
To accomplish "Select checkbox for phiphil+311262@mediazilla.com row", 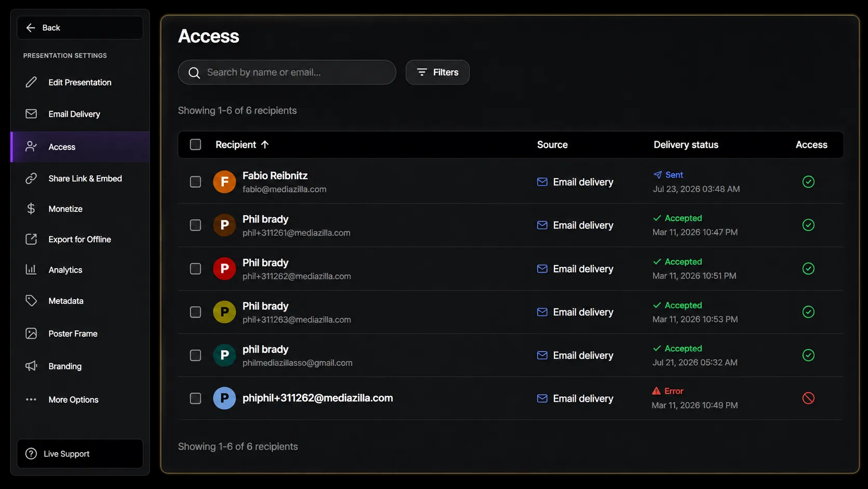I will pyautogui.click(x=195, y=398).
